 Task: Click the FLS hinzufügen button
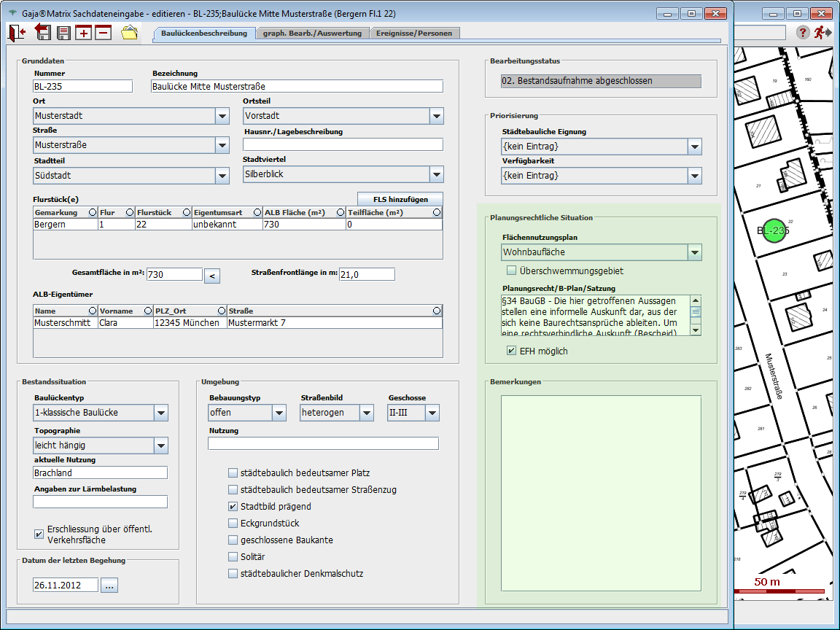pos(400,199)
